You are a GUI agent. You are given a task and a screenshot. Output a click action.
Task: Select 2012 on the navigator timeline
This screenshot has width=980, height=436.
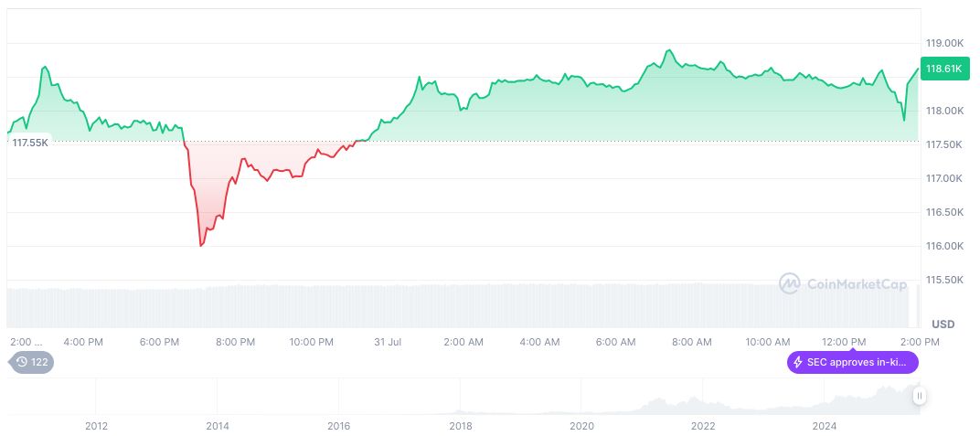tap(96, 426)
